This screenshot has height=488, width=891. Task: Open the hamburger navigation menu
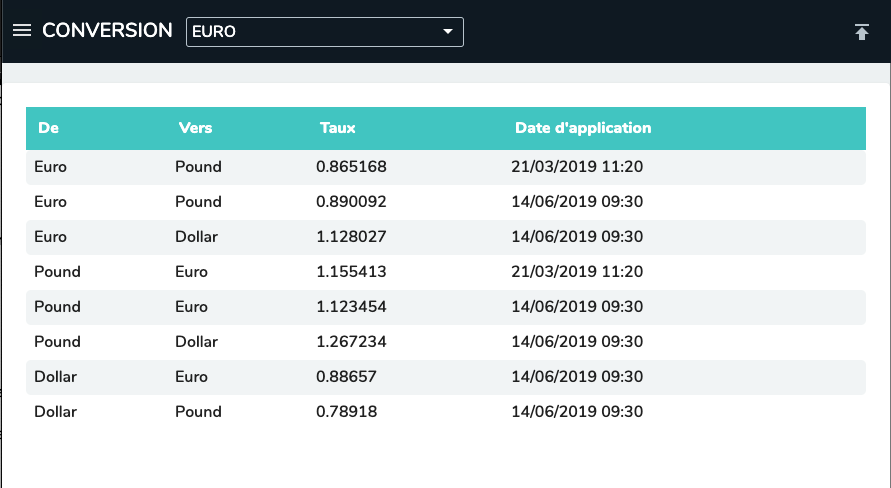pos(22,31)
